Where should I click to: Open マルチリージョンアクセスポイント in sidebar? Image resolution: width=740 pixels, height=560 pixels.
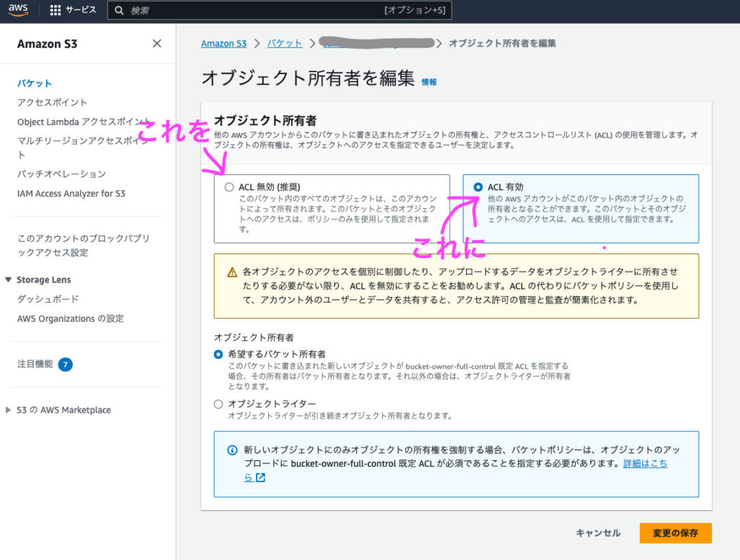pos(83,147)
